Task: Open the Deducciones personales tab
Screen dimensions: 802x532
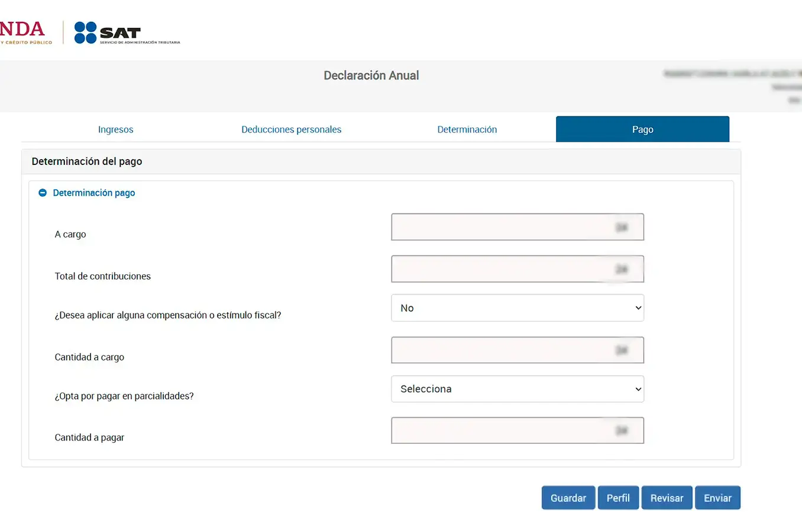Action: (291, 129)
